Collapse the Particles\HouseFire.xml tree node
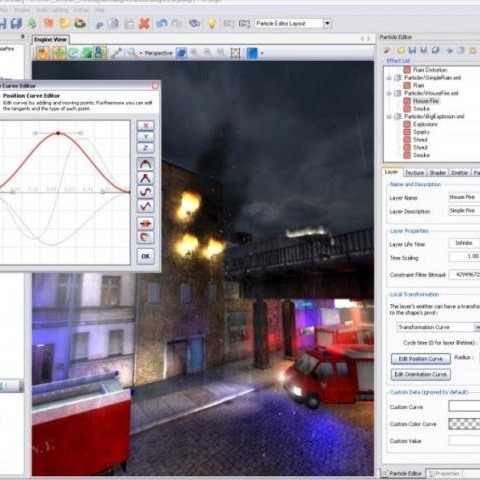The width and height of the screenshot is (480, 480). click(389, 93)
